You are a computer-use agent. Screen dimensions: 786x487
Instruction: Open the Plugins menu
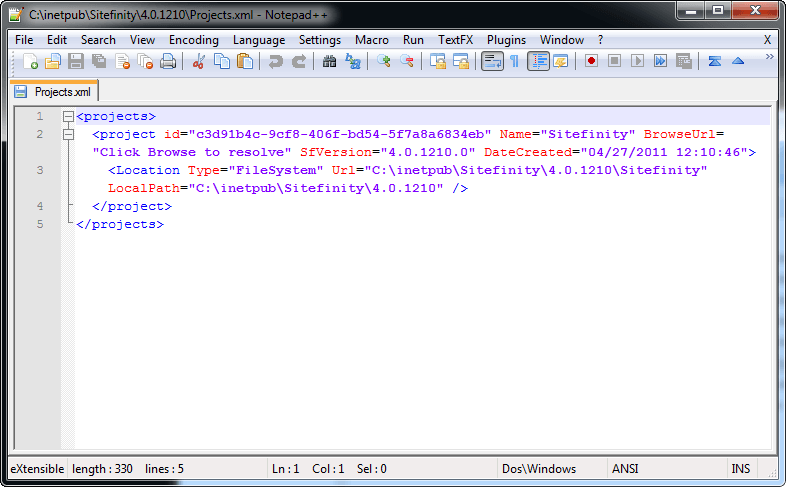click(506, 40)
